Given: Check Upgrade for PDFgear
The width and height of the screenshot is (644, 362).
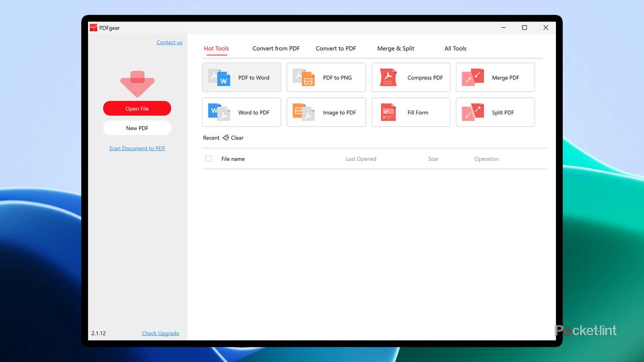Looking at the screenshot, I should 160,333.
